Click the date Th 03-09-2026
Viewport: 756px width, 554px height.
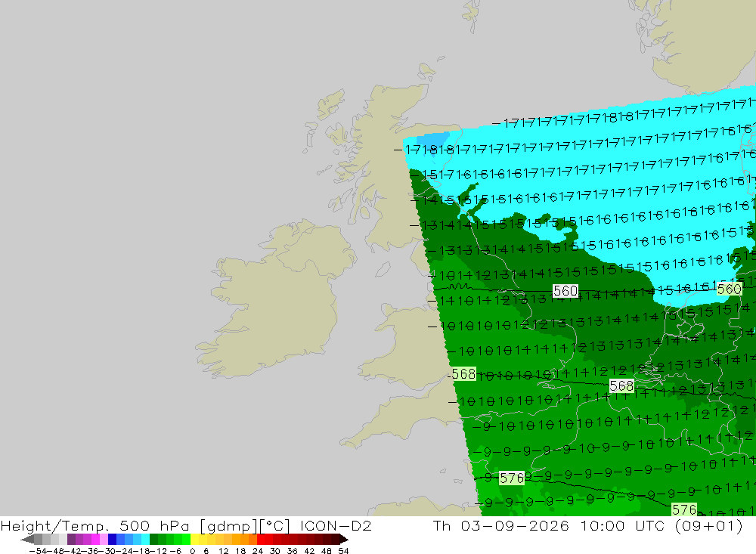(501, 525)
